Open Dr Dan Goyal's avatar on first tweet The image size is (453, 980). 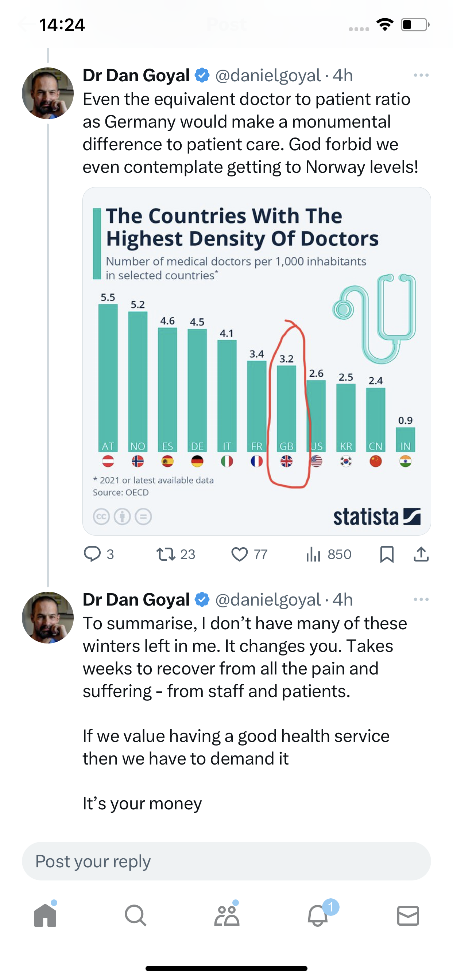[47, 93]
